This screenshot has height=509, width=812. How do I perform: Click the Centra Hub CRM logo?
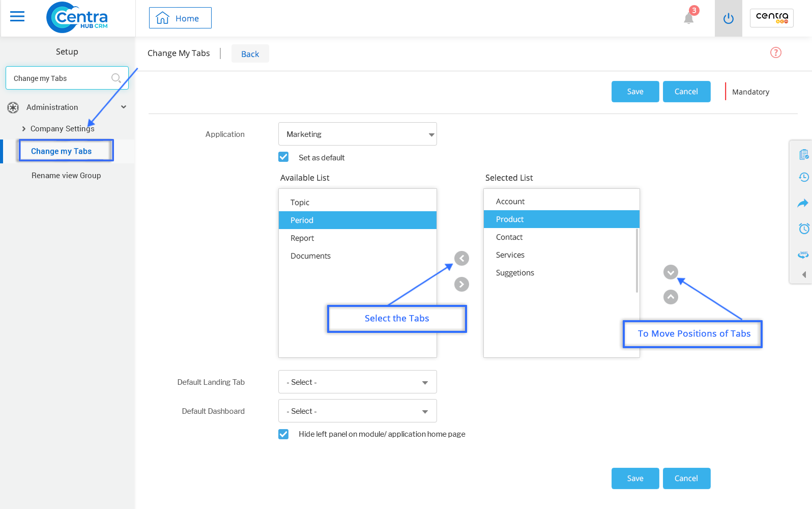click(77, 17)
